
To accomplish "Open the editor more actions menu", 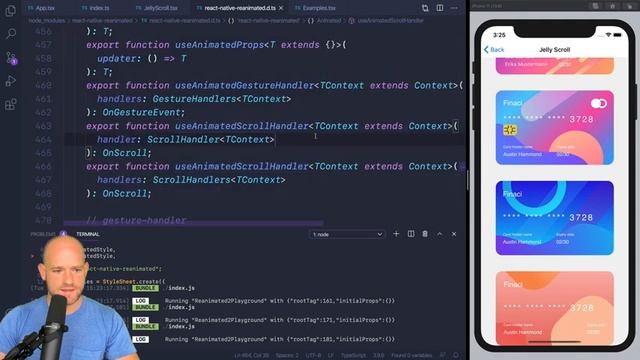I will coord(454,8).
